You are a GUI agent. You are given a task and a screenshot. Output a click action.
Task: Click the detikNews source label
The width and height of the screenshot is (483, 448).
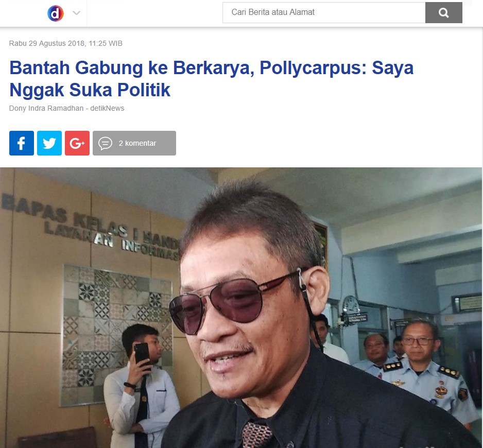[x=107, y=108]
